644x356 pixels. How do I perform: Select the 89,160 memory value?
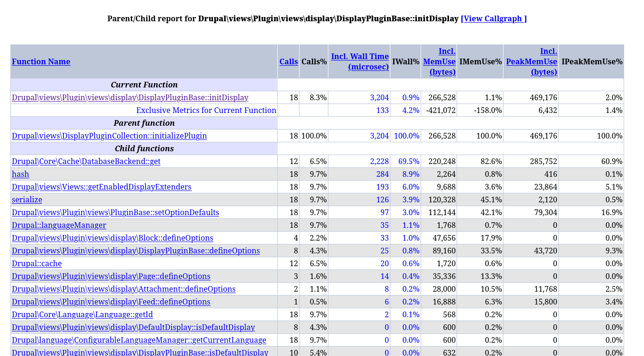coord(444,251)
